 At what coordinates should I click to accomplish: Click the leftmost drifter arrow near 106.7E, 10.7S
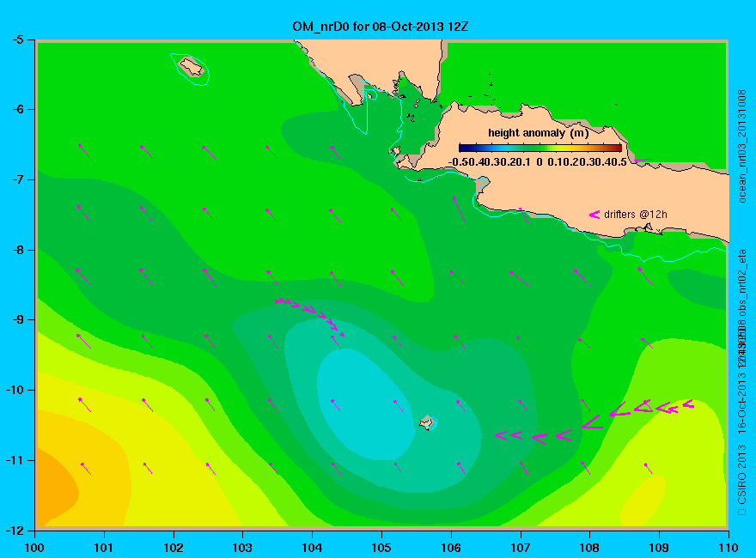[501, 435]
